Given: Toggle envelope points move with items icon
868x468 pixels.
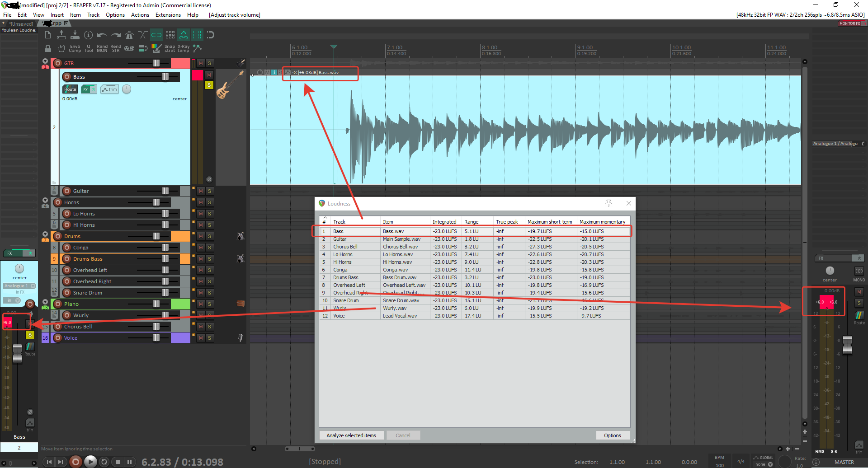Looking at the screenshot, I should click(184, 35).
